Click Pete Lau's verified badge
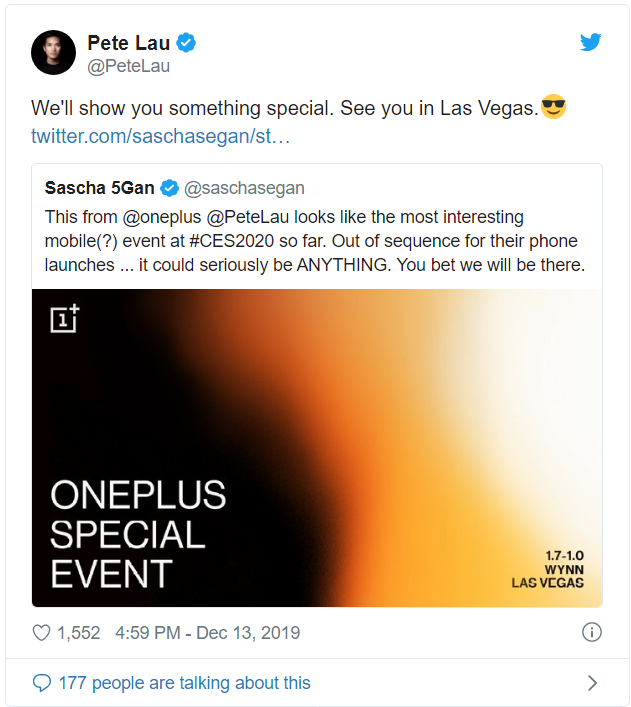Image resolution: width=631 pixels, height=707 pixels. pos(185,43)
